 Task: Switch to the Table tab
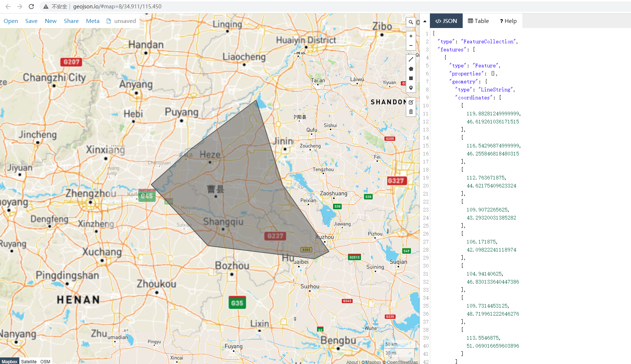(478, 21)
